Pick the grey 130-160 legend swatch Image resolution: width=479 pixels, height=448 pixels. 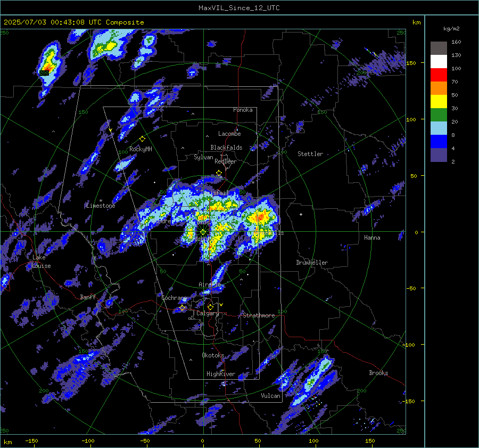pos(439,48)
